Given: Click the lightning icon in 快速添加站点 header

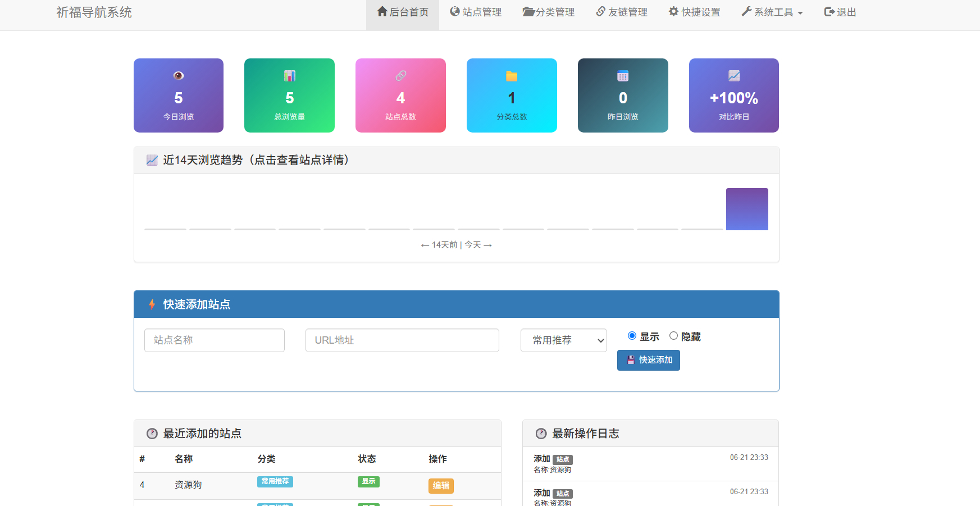Looking at the screenshot, I should [152, 304].
